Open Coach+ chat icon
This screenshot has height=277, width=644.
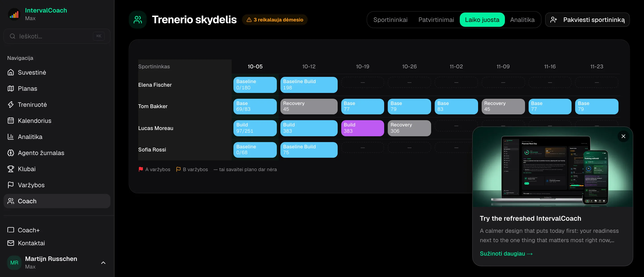[11, 230]
